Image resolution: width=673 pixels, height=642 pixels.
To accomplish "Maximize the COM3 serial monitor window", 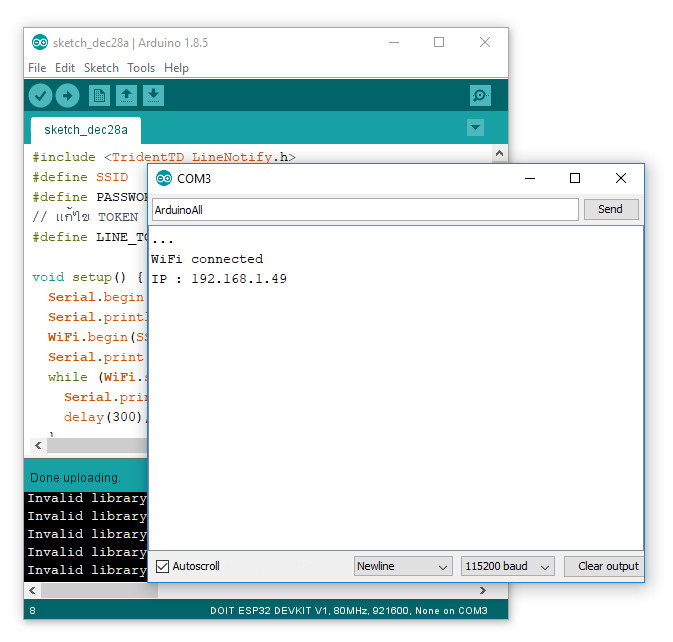I will 575,178.
